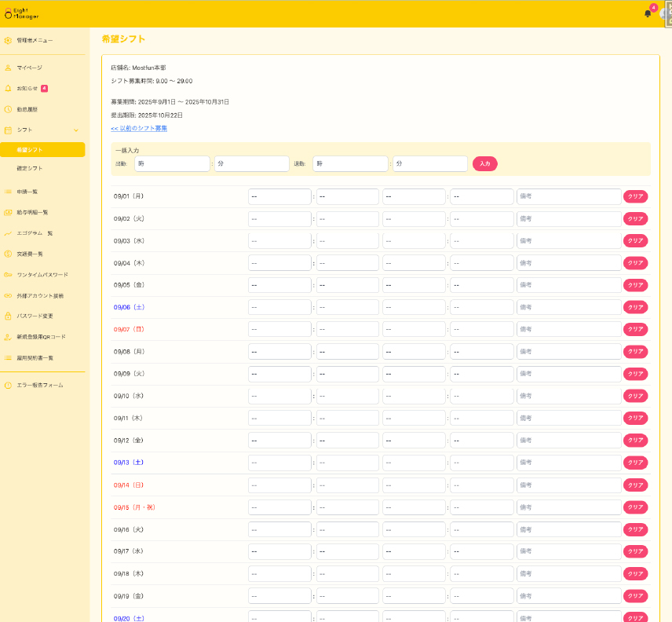Screen dimensions: 672x622
Task: Click the 外部アカウント接続 link icon
Action: click(8, 296)
